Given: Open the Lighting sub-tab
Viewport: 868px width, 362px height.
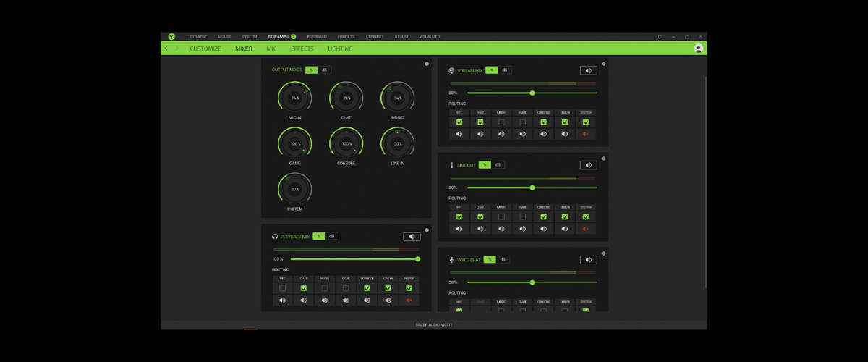Looking at the screenshot, I should tap(340, 49).
